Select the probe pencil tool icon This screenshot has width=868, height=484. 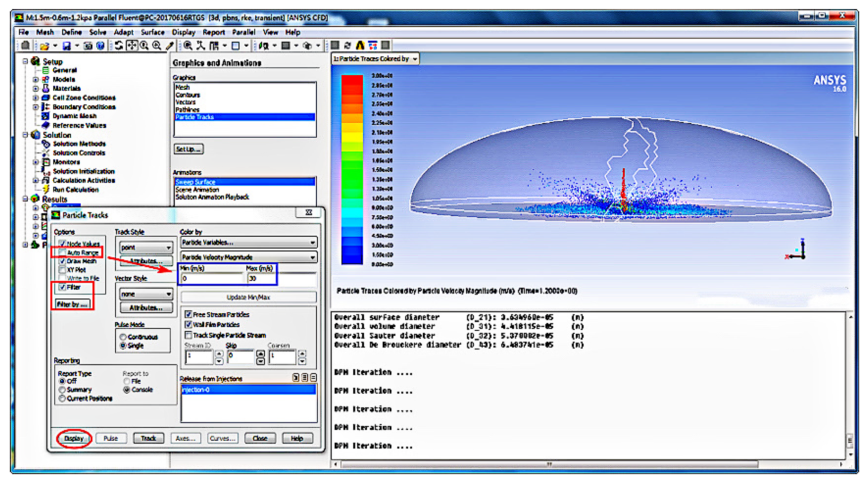click(x=169, y=46)
